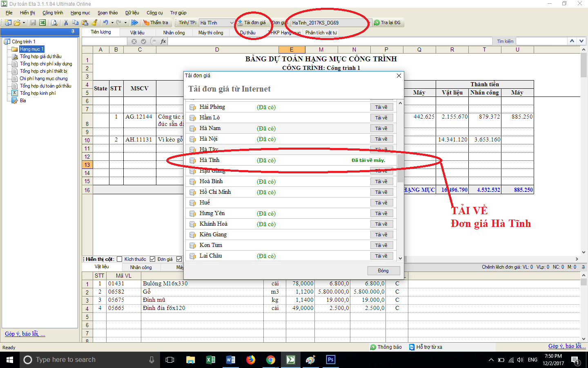Click the fx function icon in formula bar
The image size is (588, 368).
163,41
